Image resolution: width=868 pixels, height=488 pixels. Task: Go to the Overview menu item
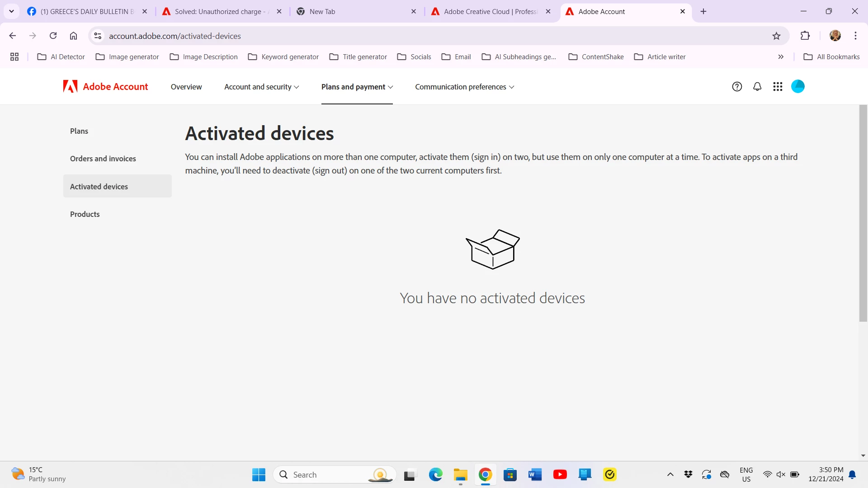(x=186, y=87)
